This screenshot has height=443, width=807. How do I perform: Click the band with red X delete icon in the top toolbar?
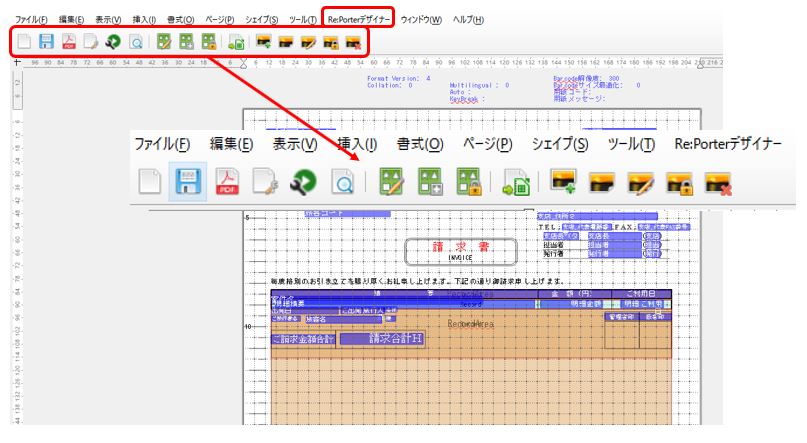click(x=352, y=43)
